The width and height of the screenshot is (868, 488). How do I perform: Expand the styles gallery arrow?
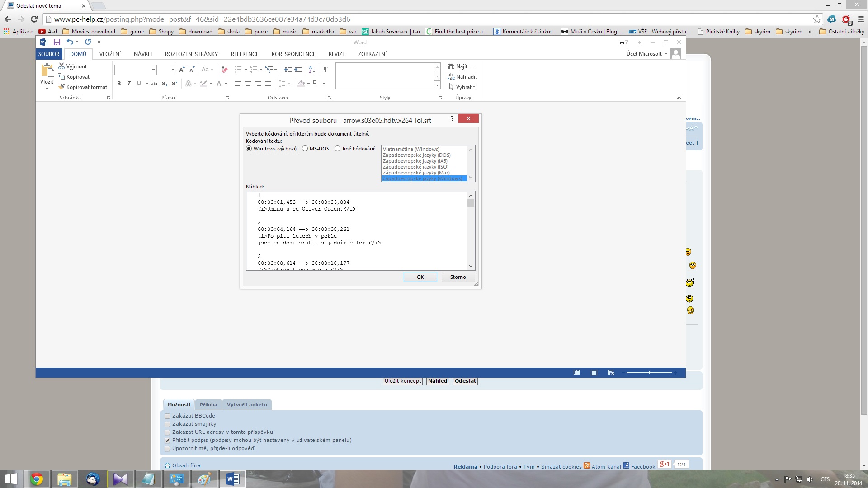point(437,85)
